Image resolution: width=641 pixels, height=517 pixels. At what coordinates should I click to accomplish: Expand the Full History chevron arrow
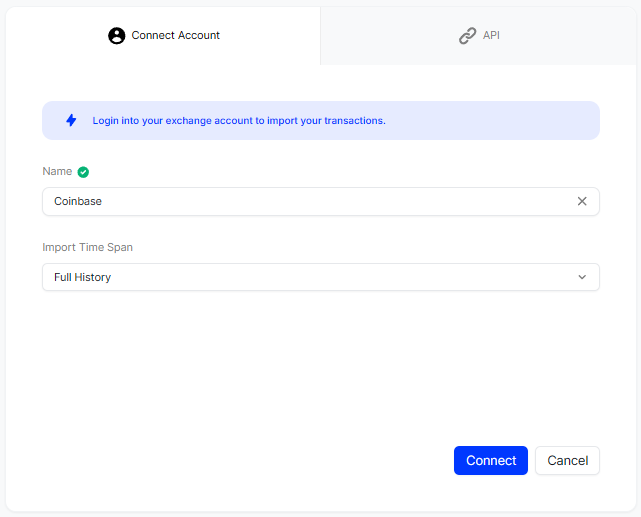pyautogui.click(x=582, y=277)
